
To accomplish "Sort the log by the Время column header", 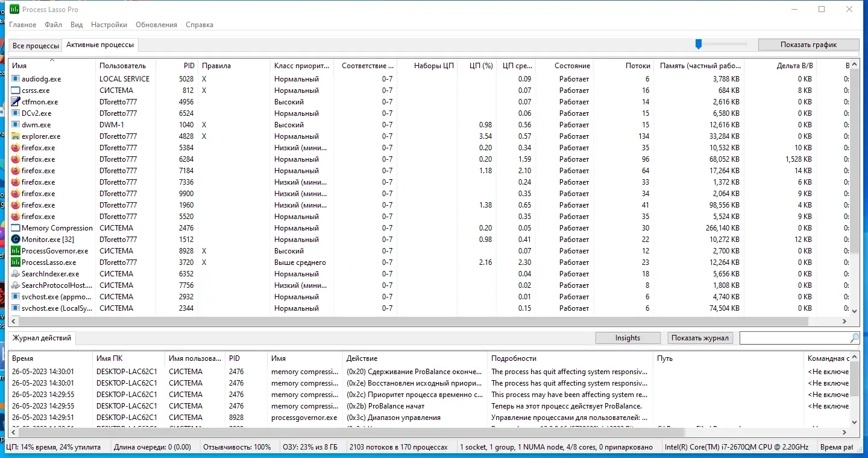I will 50,358.
